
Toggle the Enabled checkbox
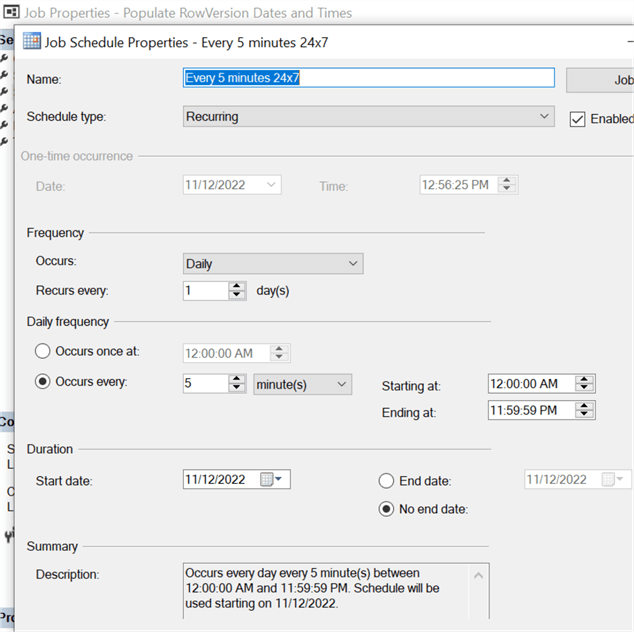tap(577, 119)
